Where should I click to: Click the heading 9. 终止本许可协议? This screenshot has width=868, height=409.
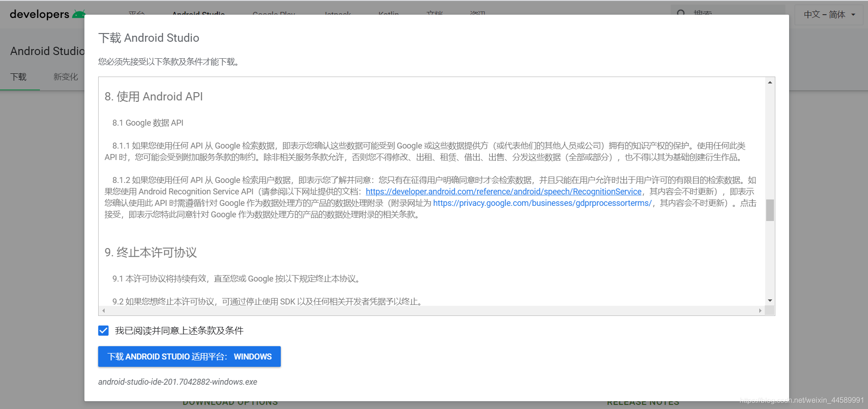(x=151, y=253)
